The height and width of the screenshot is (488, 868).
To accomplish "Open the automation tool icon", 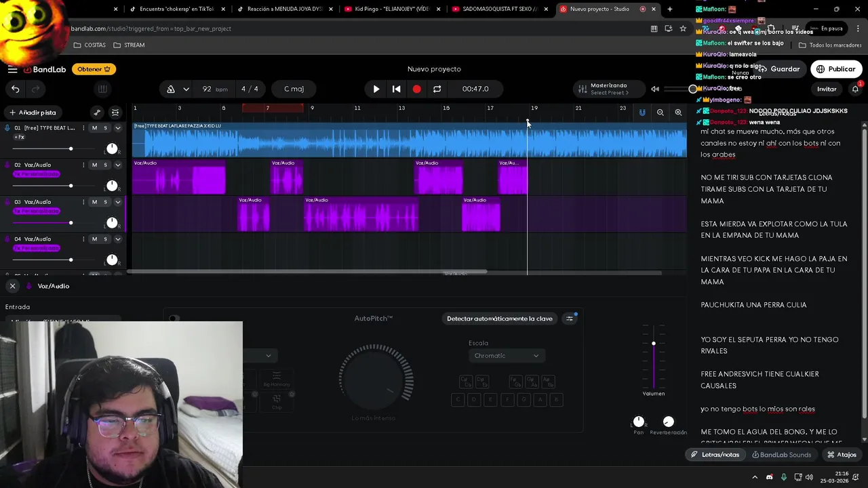I will 97,113.
